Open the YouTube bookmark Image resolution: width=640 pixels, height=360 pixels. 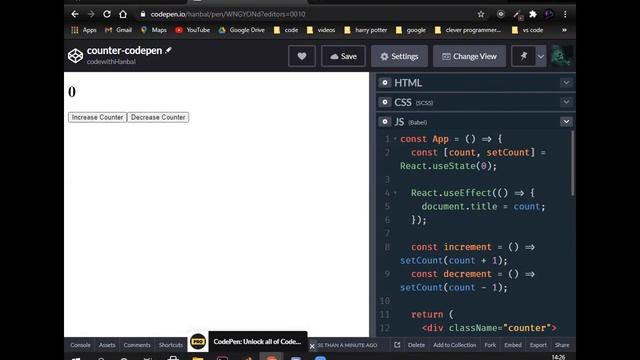click(x=192, y=30)
